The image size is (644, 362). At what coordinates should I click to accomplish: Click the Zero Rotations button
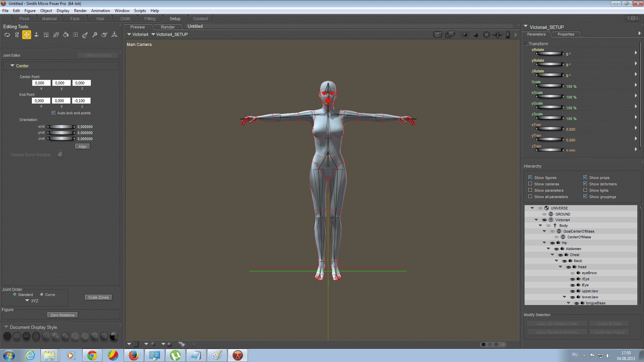63,315
